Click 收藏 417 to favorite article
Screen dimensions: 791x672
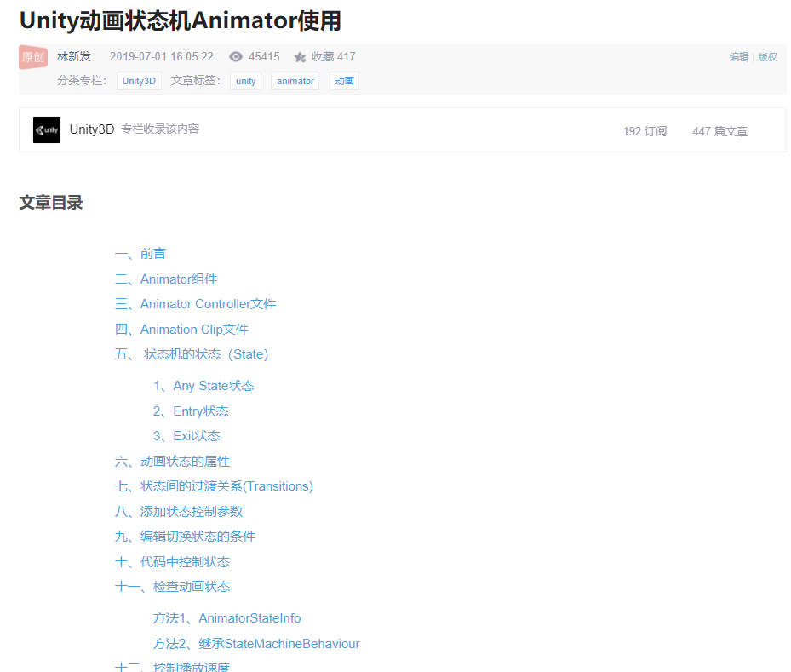tap(333, 56)
